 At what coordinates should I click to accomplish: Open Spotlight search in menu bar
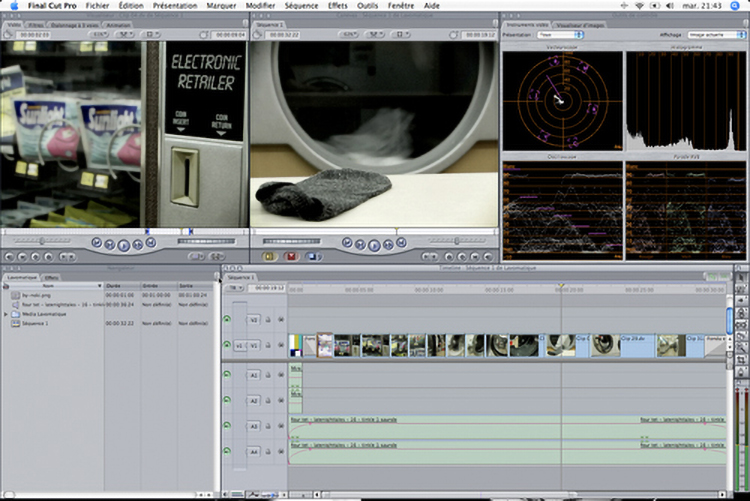tap(735, 6)
